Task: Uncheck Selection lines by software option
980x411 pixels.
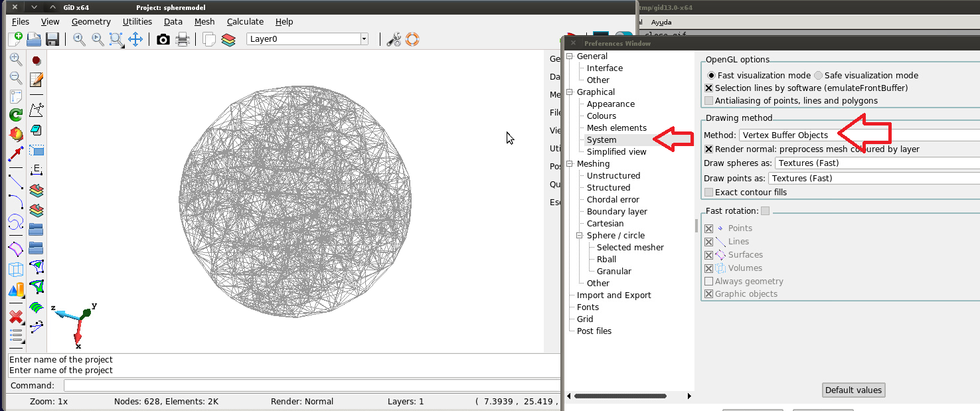Action: click(x=709, y=88)
